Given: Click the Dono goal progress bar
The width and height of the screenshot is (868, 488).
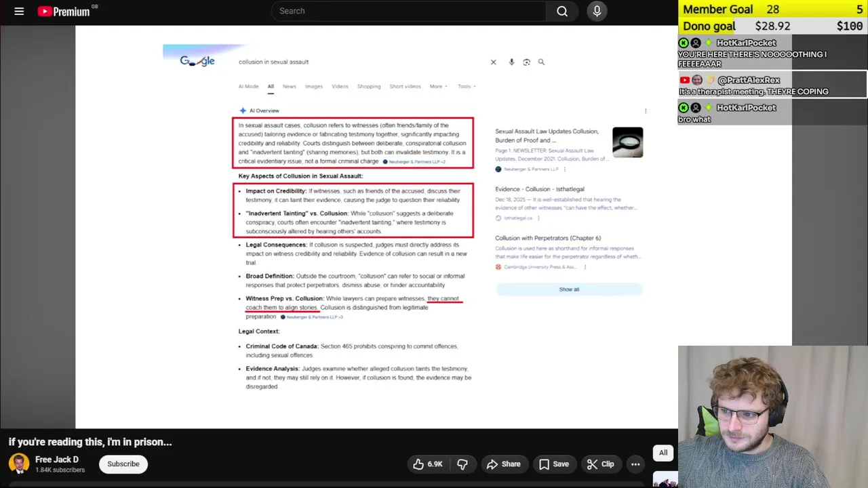Looking at the screenshot, I should 772,26.
